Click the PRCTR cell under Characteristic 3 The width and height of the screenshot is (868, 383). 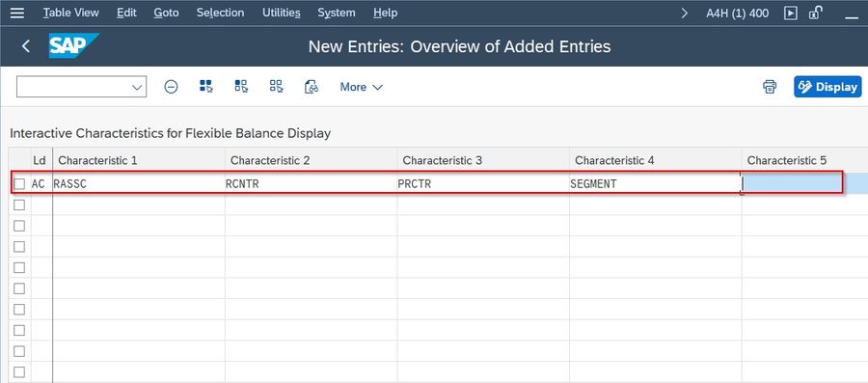coord(483,183)
